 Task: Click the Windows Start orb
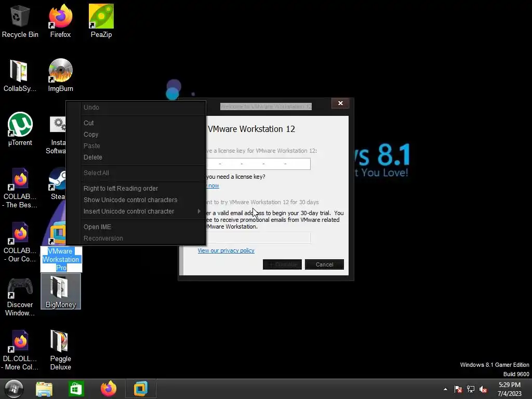click(14, 389)
